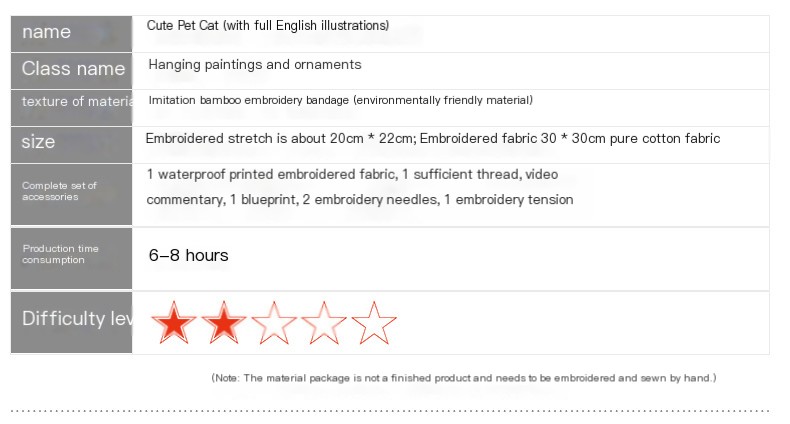Click the embroidered stretch size description
The width and height of the screenshot is (790, 424).
tap(433, 138)
